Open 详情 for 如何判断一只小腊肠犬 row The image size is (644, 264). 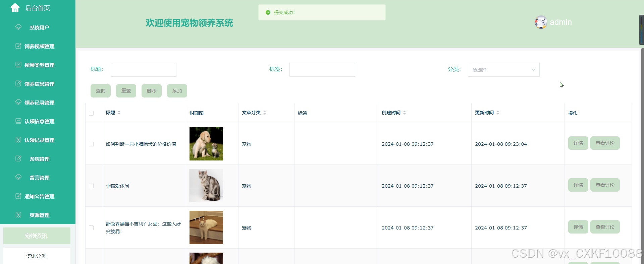(x=578, y=143)
